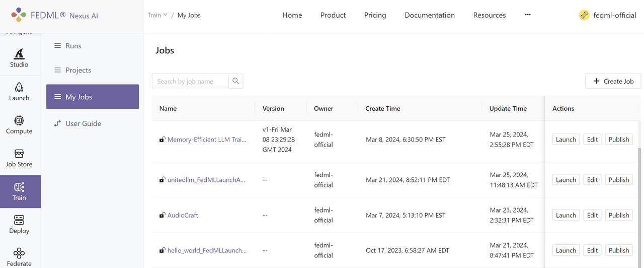This screenshot has width=644, height=268.
Task: Publish the hello_world_FedMLLaunch job
Action: tap(619, 250)
